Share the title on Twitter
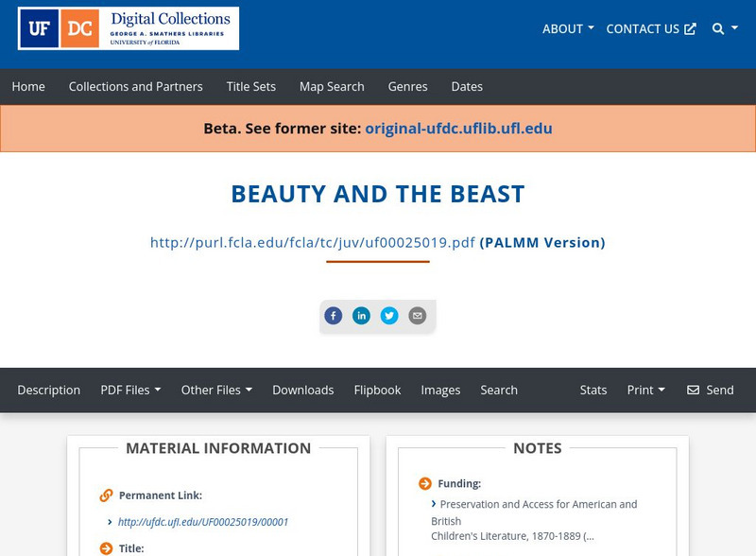Screen dimensions: 756x556 [x=389, y=315]
